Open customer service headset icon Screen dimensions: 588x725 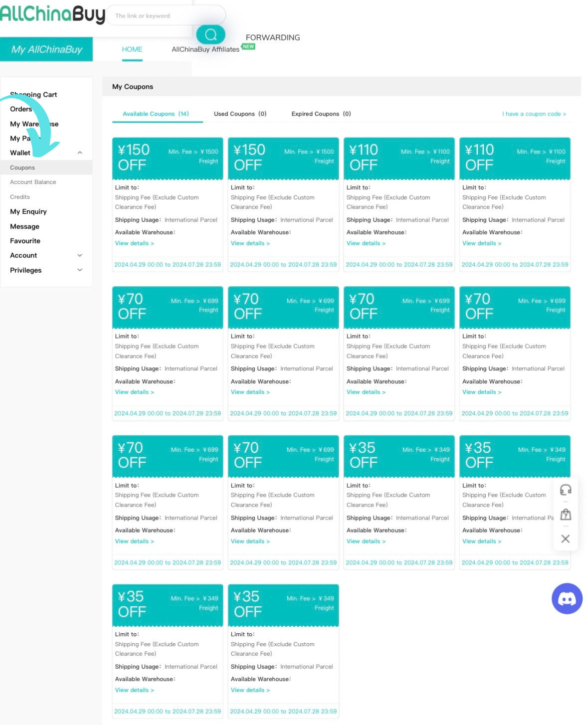(566, 490)
